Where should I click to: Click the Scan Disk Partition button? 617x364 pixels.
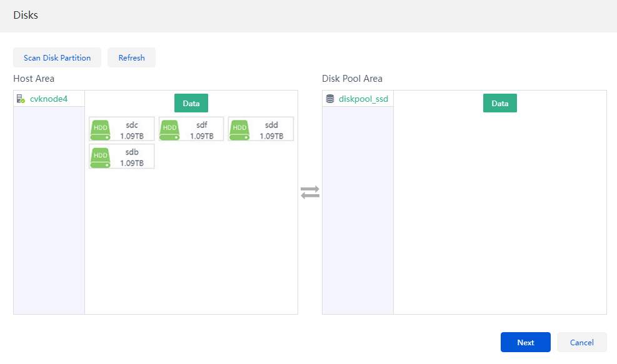(57, 57)
